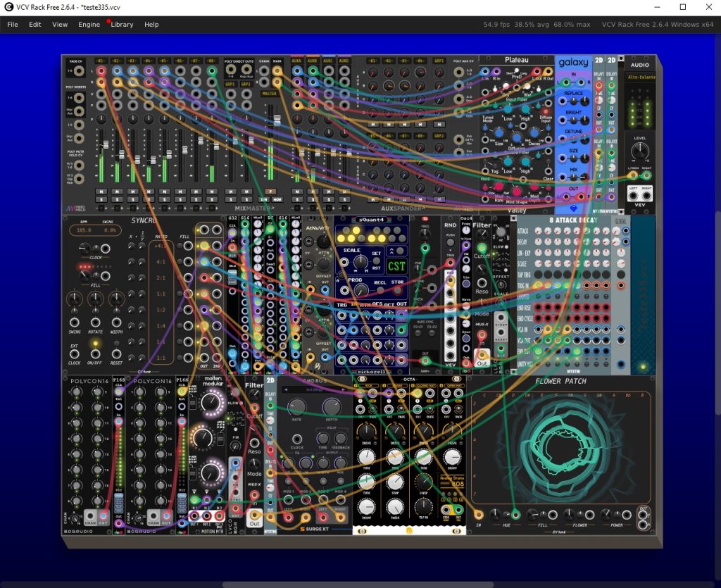
Task: Click the master fade F button
Action: (270, 192)
